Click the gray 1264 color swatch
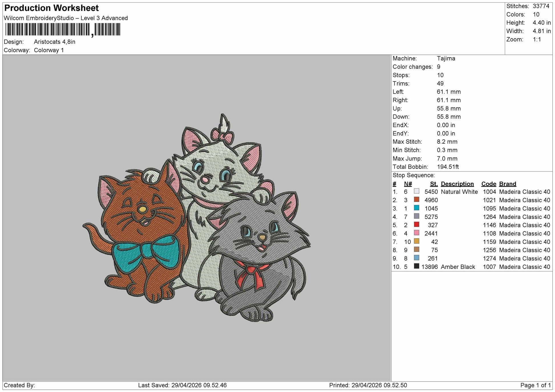555x392 pixels. 416,216
